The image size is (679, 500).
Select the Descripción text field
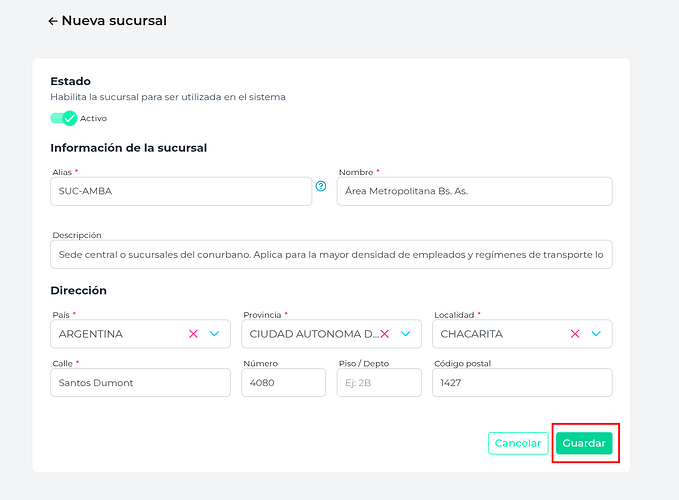point(331,255)
